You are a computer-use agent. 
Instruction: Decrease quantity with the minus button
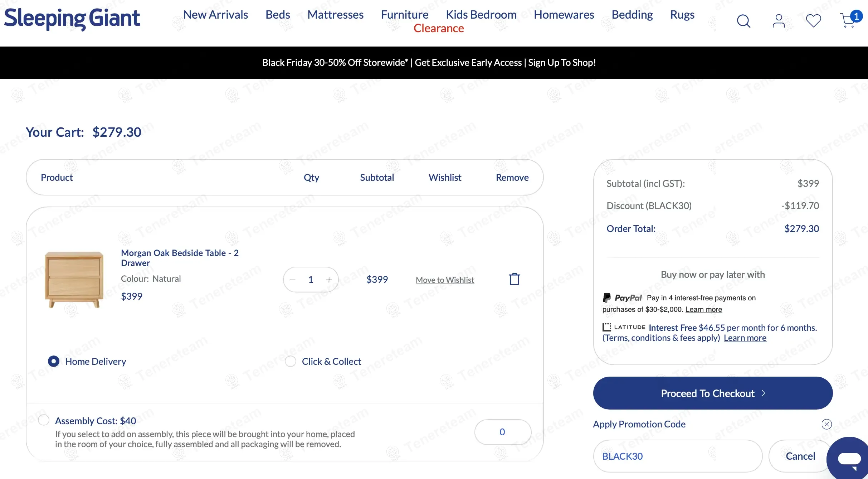coord(292,280)
